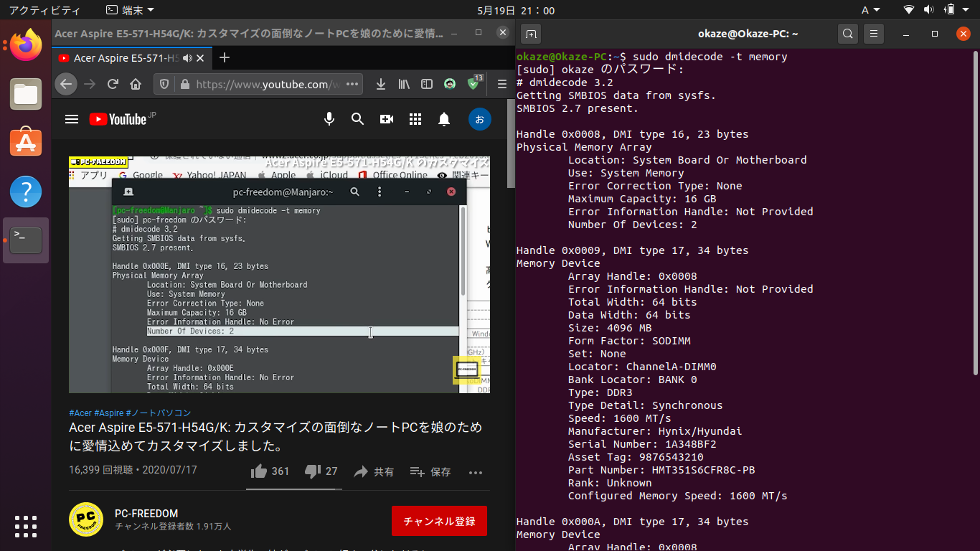This screenshot has width=980, height=551.
Task: Open YouTube search magnifier icon
Action: [357, 119]
